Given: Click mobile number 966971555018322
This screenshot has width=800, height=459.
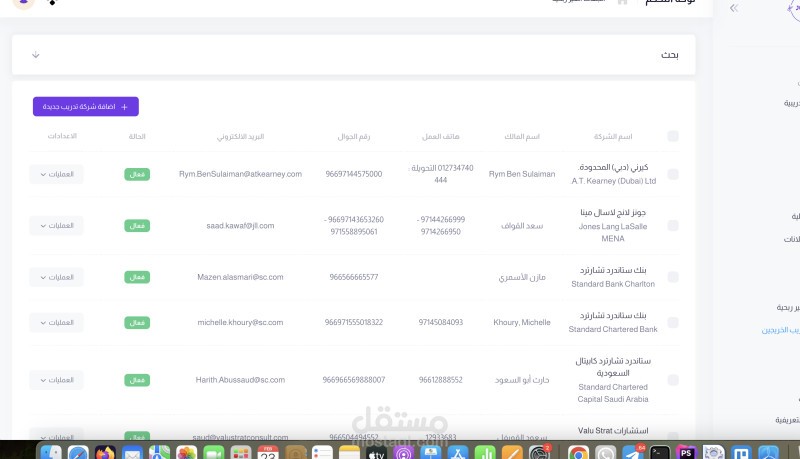Looking at the screenshot, I should (354, 322).
